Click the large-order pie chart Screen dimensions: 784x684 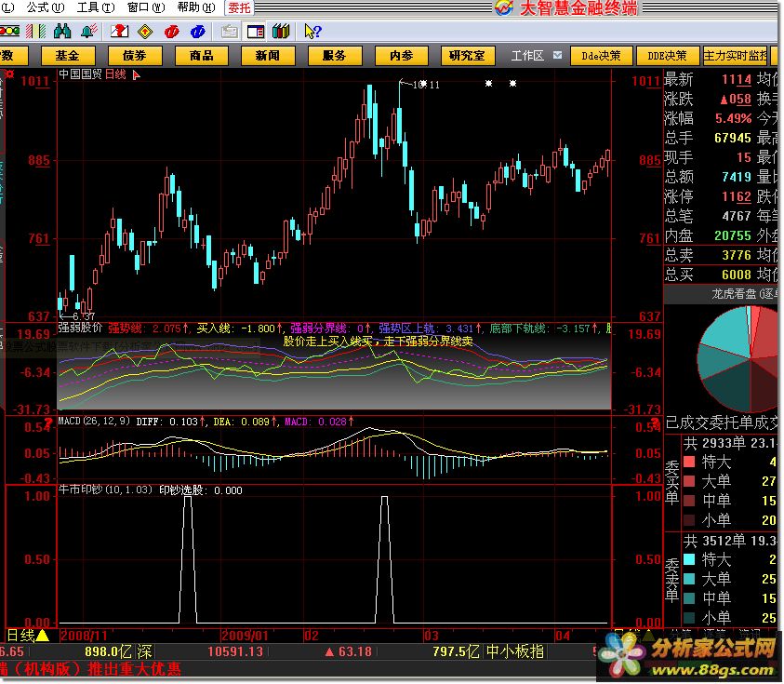pyautogui.click(x=738, y=359)
